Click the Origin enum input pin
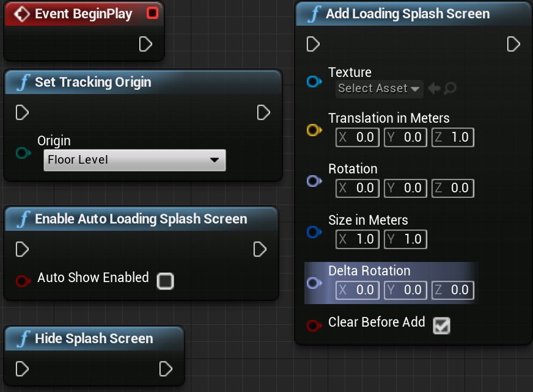 click(23, 153)
